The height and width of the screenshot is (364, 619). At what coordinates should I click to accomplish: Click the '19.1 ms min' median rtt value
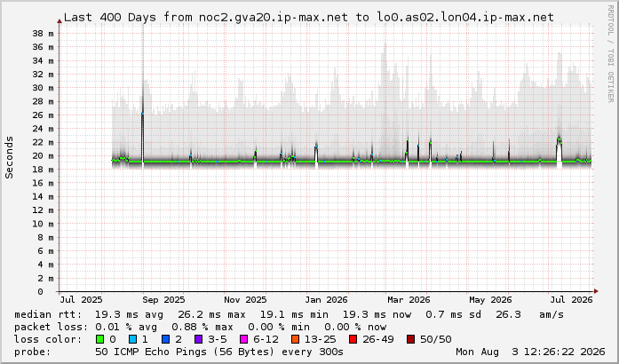pos(294,314)
